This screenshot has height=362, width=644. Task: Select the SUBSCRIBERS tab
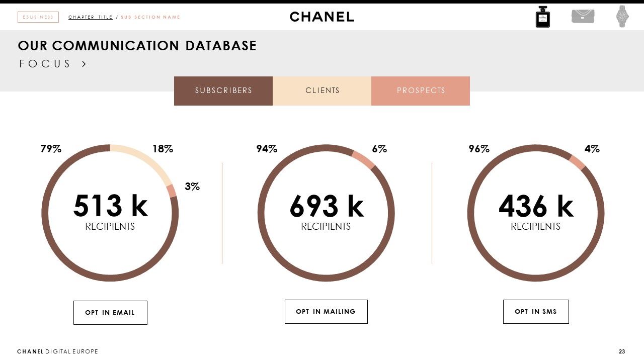(223, 91)
